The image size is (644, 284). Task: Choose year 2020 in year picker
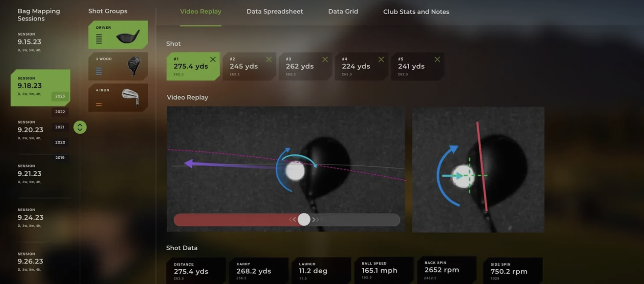pos(60,142)
